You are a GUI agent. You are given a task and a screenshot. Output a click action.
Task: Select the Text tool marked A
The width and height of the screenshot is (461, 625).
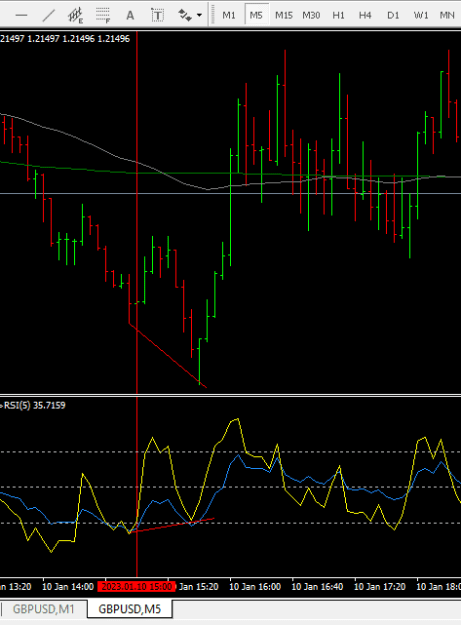point(130,16)
